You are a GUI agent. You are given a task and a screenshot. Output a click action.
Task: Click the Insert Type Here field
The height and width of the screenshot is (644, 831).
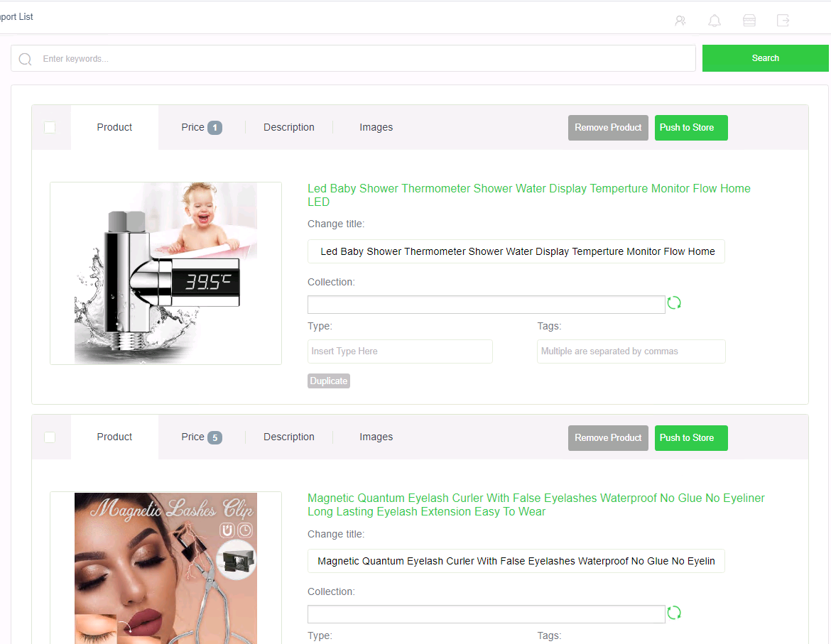pyautogui.click(x=400, y=351)
